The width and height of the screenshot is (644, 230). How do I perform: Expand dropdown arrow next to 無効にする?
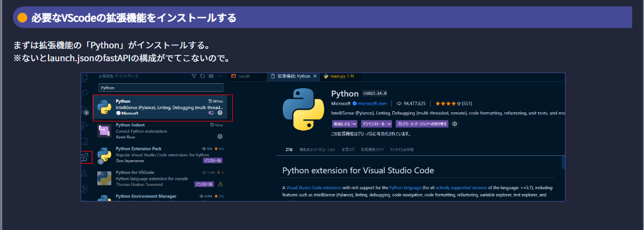tap(354, 124)
